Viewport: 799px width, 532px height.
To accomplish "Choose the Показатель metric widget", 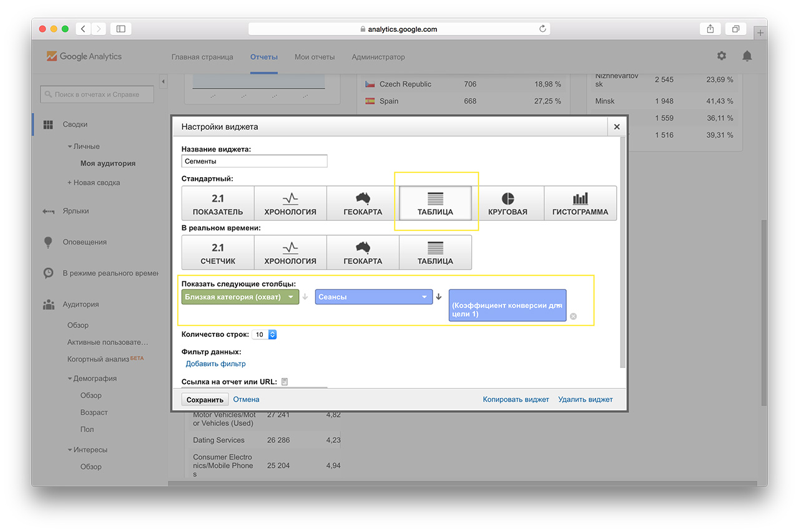I will click(218, 203).
